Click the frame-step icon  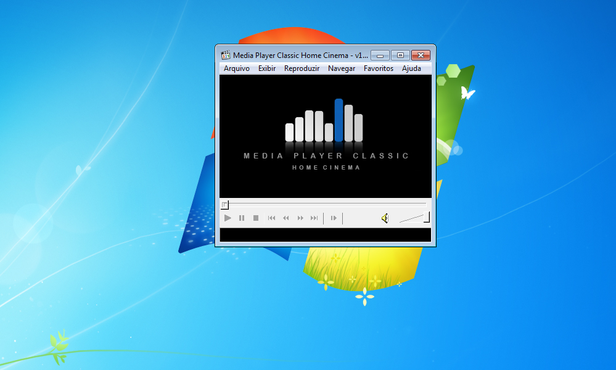click(334, 218)
